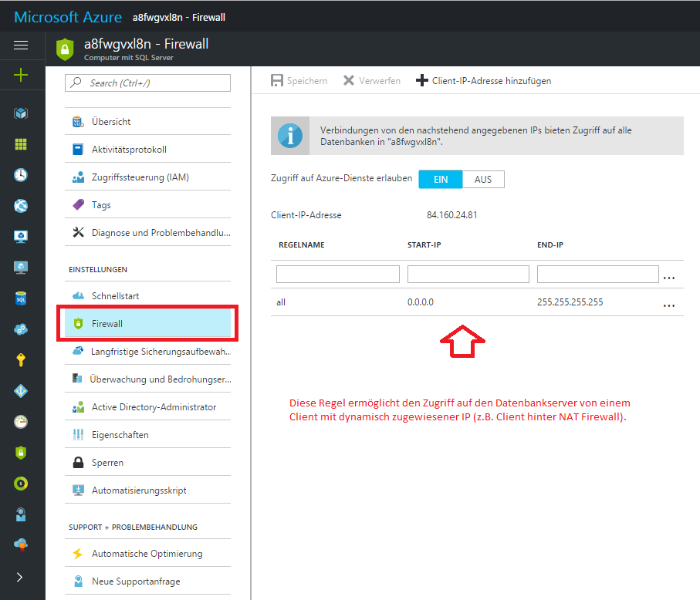Open the gauge monitor sidebar icon
This screenshot has height=600, width=700.
(21, 422)
